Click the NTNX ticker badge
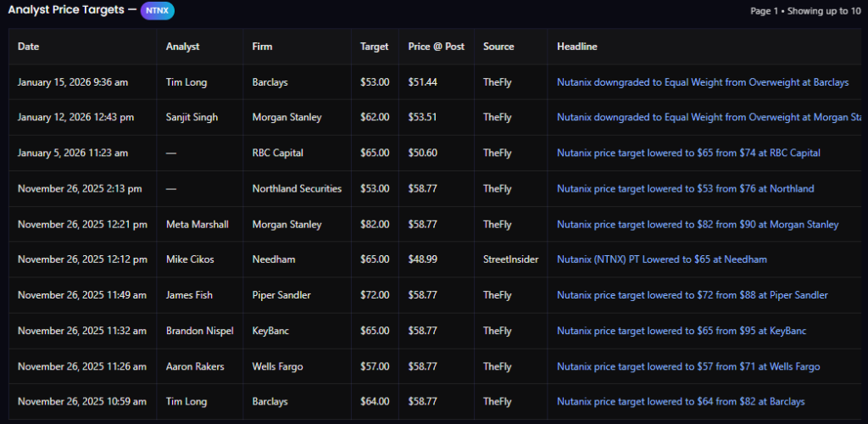Image resolution: width=868 pixels, height=424 pixels. coord(158,10)
